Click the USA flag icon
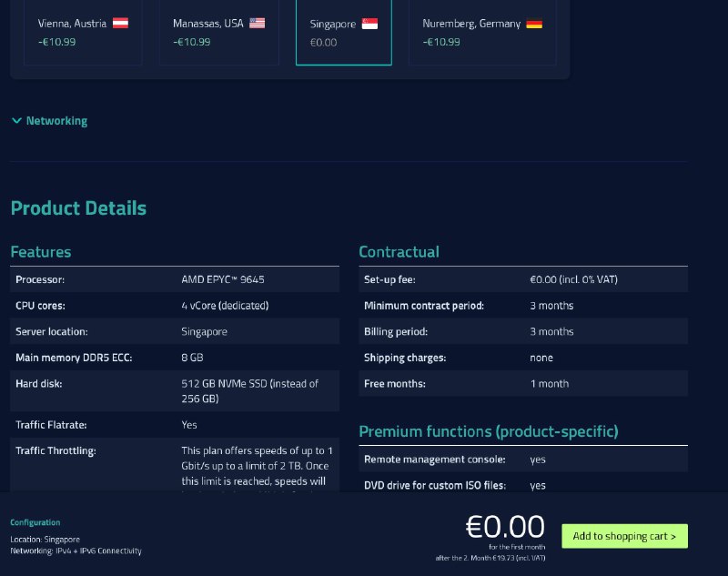Viewport: 728px width, 576px height. (x=258, y=23)
